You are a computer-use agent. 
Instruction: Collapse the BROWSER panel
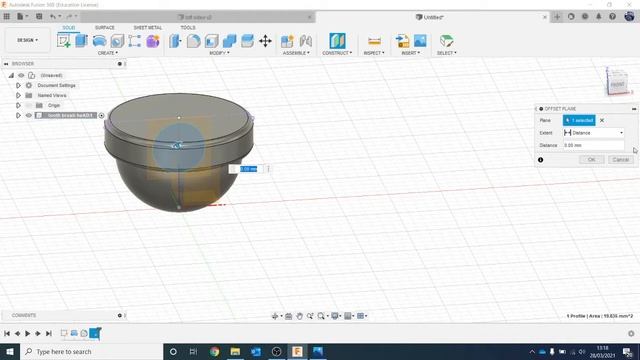(6, 64)
